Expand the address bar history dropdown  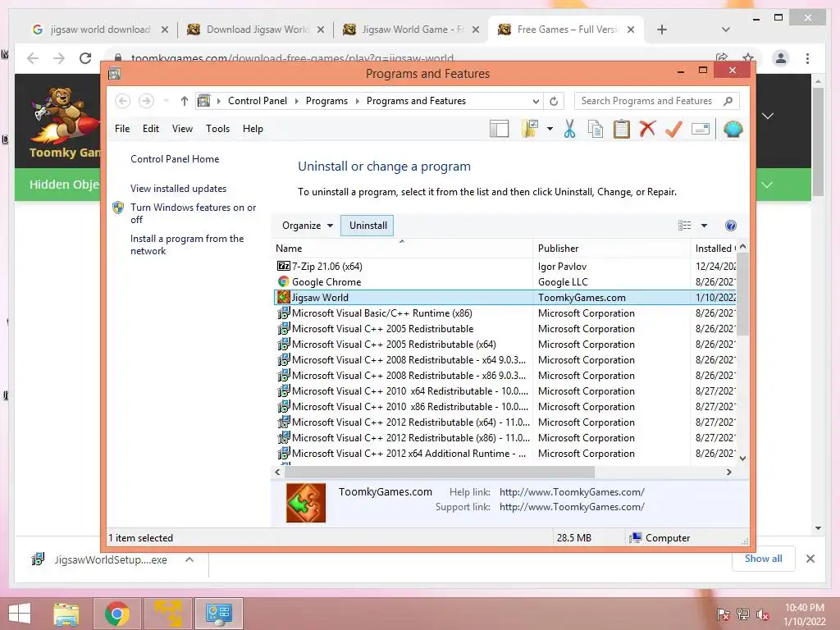pyautogui.click(x=536, y=101)
